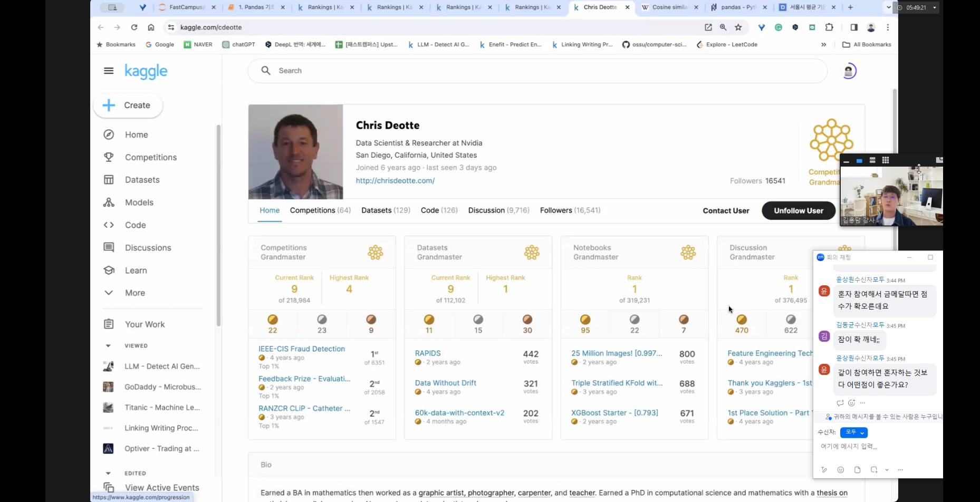Open the All Bookmarks folder

tap(867, 45)
